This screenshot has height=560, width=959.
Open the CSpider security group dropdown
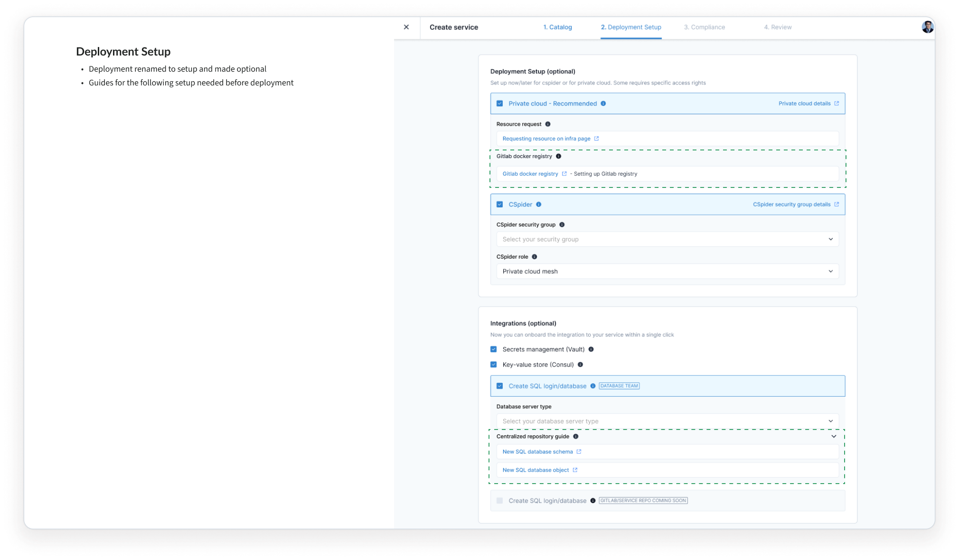click(x=667, y=239)
